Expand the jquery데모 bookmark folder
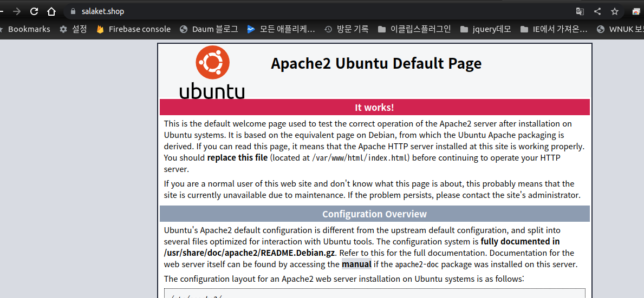The width and height of the screenshot is (644, 298). (x=486, y=29)
